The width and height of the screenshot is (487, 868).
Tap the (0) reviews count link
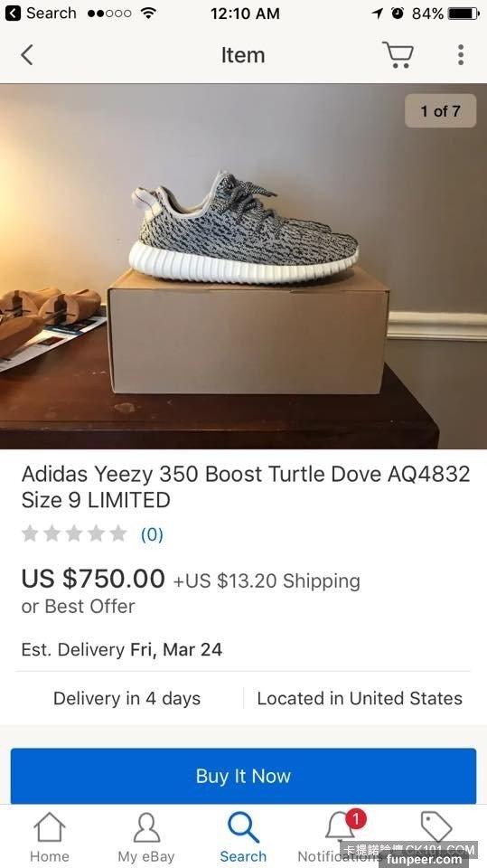(152, 534)
